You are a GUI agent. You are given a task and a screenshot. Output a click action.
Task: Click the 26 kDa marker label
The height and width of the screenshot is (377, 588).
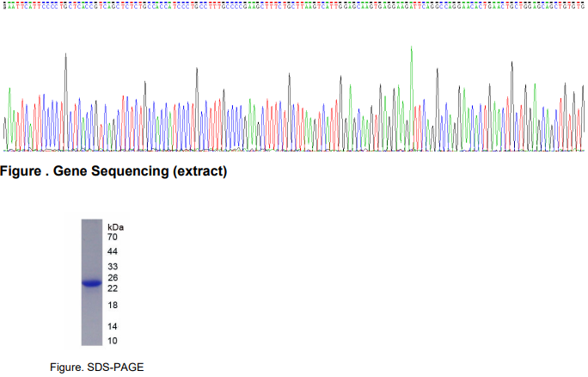pos(112,278)
